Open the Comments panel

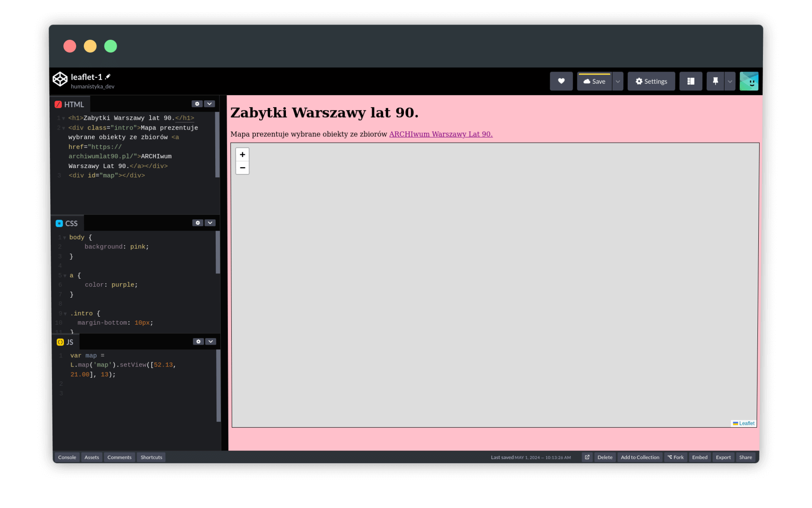[119, 457]
